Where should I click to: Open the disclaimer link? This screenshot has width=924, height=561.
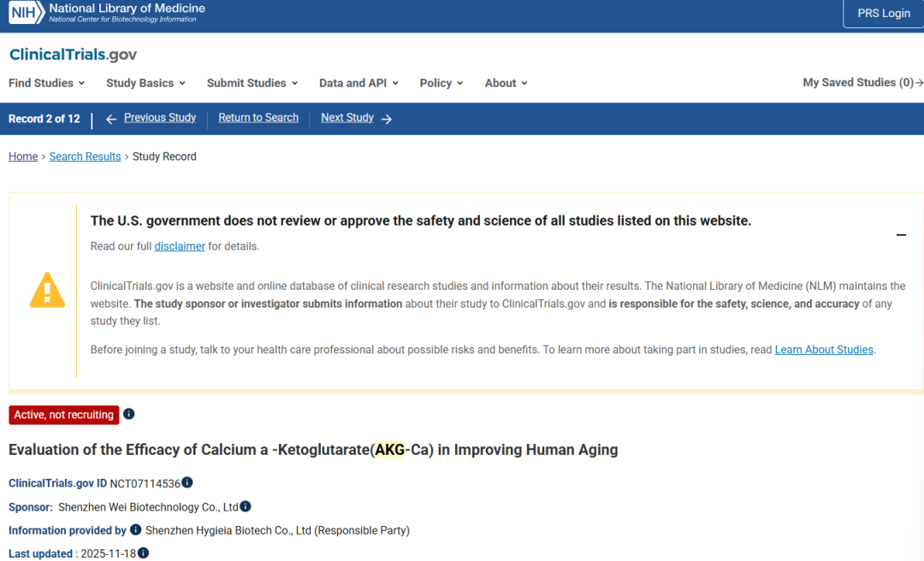point(180,246)
